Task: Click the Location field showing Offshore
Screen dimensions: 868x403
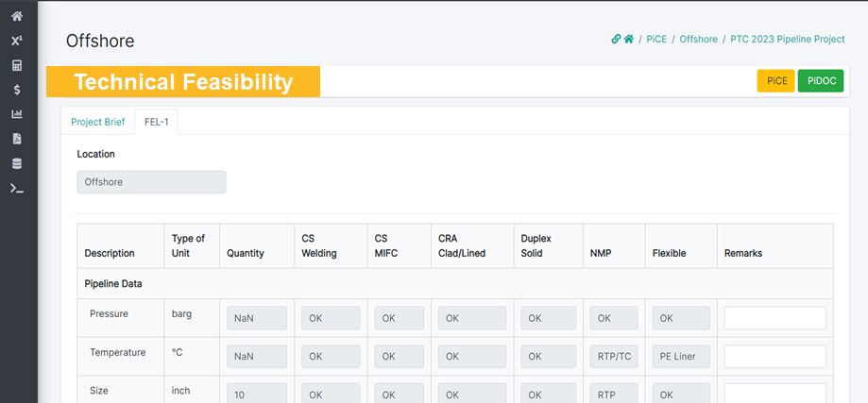Action: point(151,182)
